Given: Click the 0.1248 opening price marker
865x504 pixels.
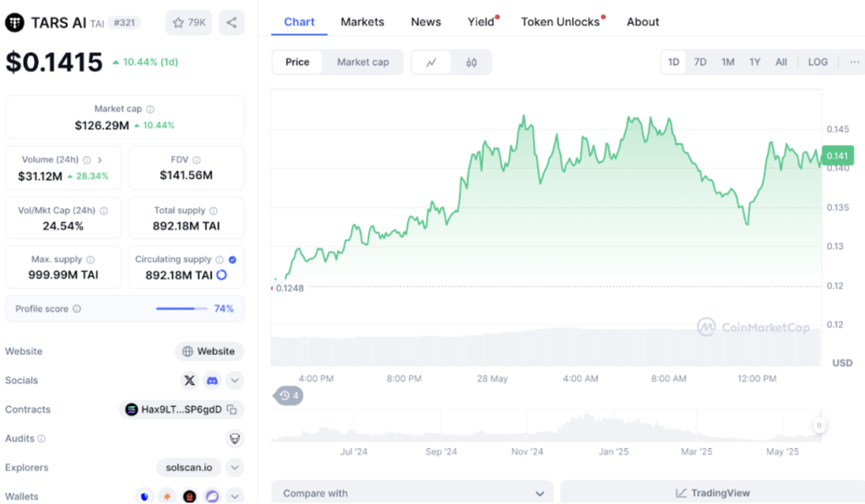Looking at the screenshot, I should point(290,289).
